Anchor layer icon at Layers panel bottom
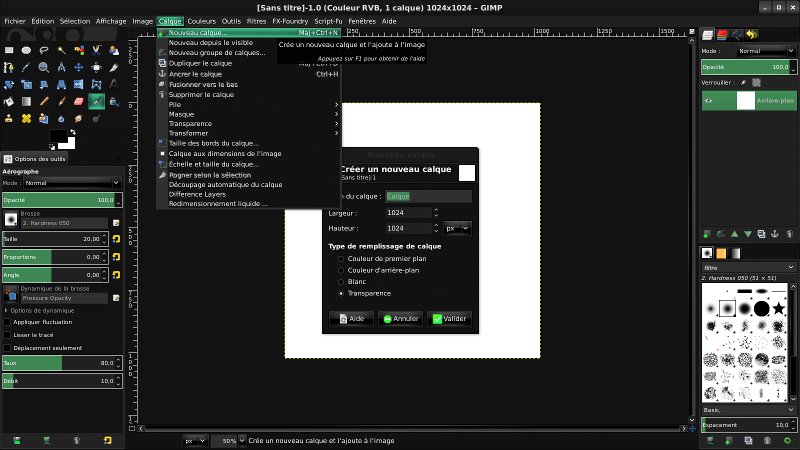 (774, 234)
